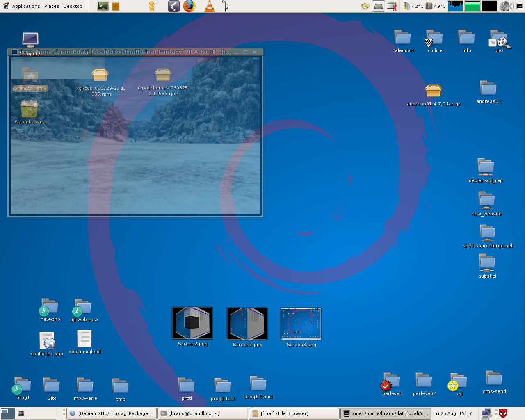Open the Wastebasket on the desktop
525x420 pixels.
pyautogui.click(x=29, y=112)
